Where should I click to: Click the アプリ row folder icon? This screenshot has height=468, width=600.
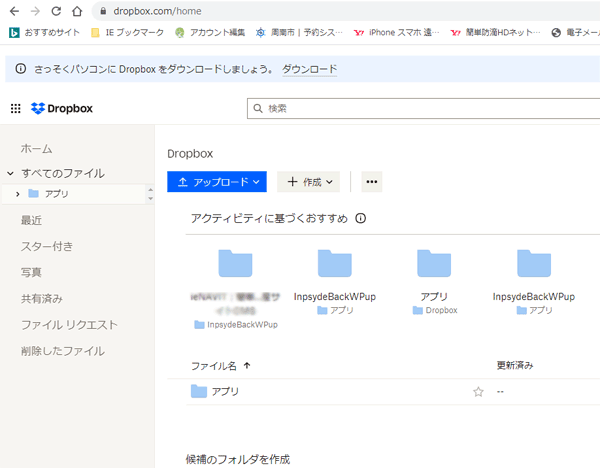[x=199, y=391]
